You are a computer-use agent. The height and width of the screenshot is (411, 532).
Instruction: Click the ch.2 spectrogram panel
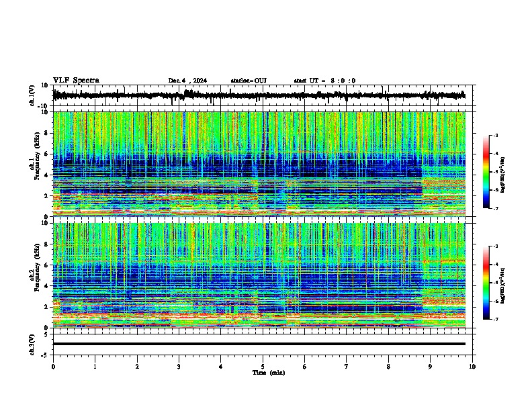tap(259, 275)
